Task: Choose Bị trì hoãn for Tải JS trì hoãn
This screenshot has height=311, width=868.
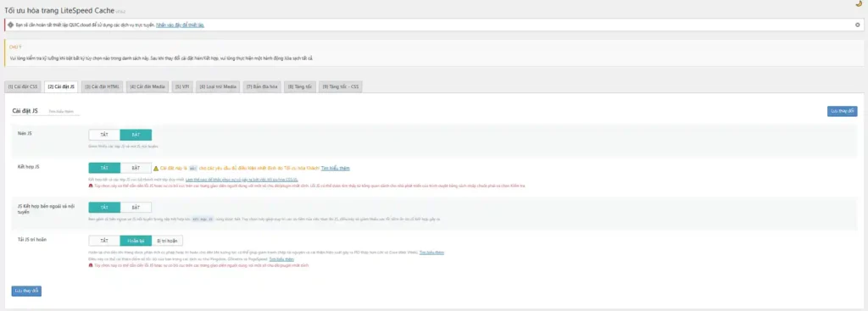Action: point(167,241)
